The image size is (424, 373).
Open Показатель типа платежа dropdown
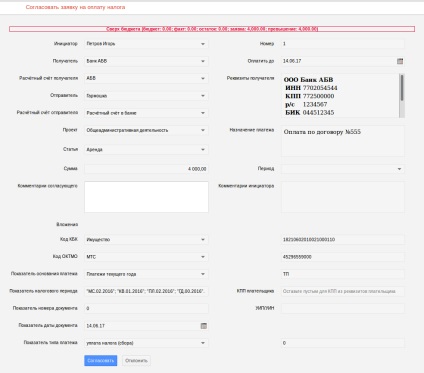(x=203, y=343)
